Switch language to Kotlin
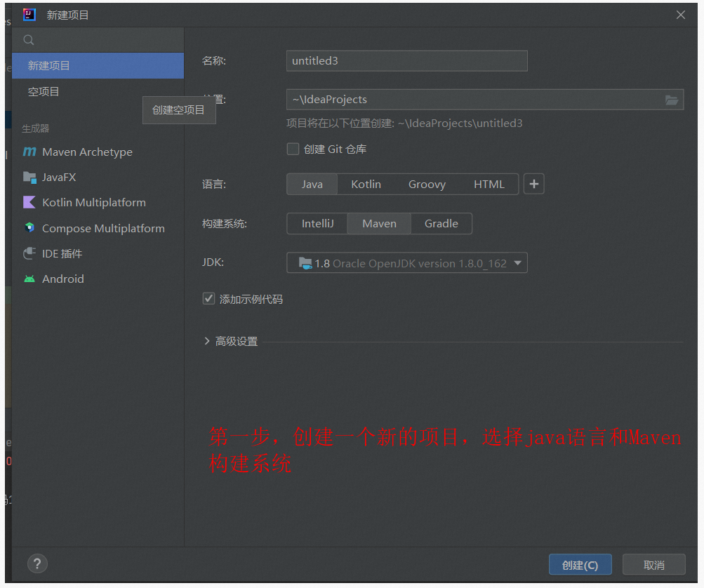The height and width of the screenshot is (588, 704). [366, 183]
